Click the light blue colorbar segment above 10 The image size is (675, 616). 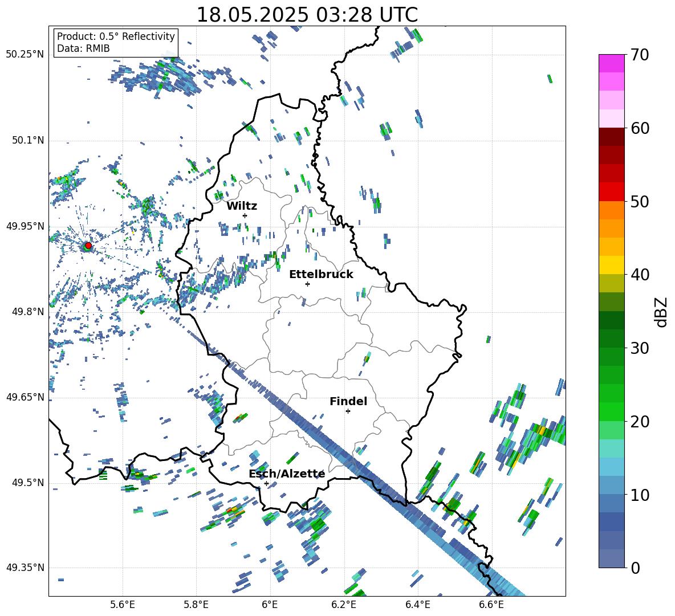[611, 485]
